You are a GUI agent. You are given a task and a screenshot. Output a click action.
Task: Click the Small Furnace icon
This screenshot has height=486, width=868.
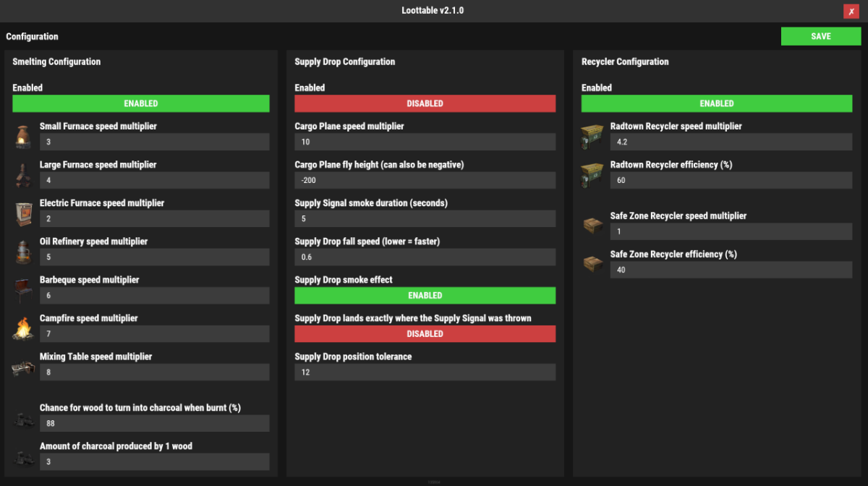[x=23, y=136]
